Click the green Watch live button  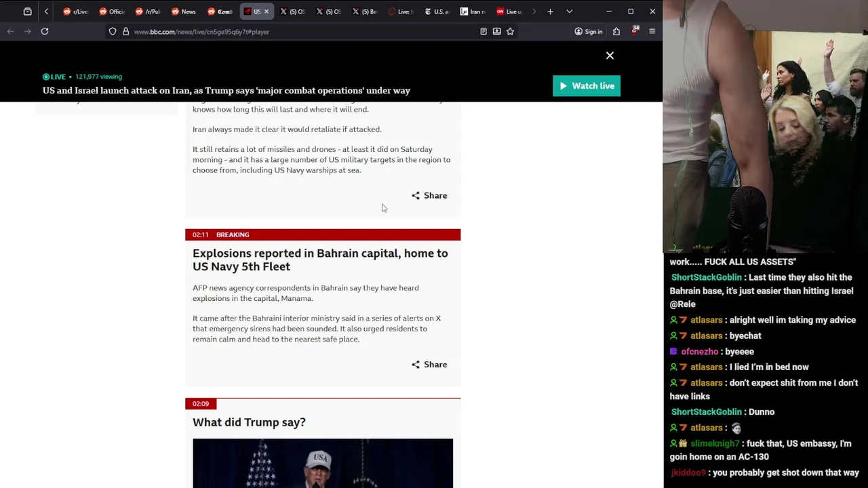[x=587, y=86]
